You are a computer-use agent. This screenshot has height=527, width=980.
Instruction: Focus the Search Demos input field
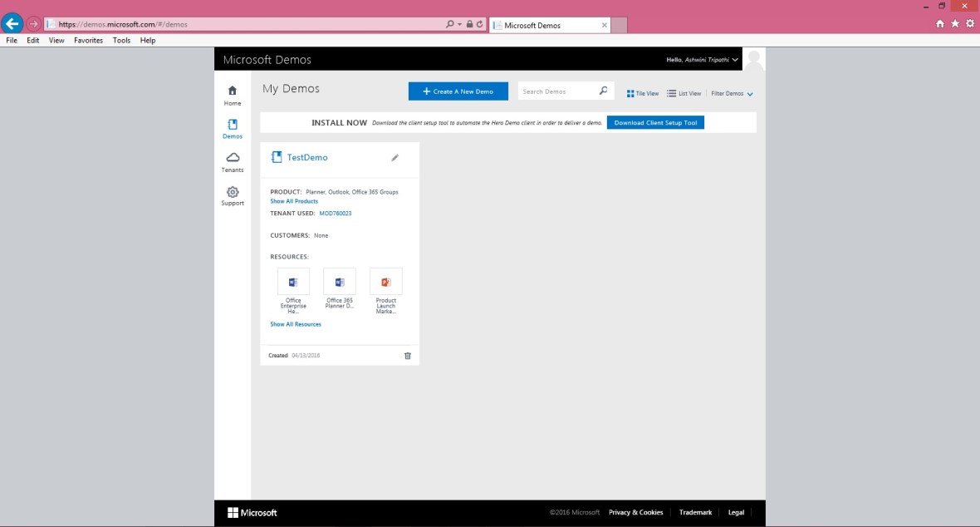point(556,91)
